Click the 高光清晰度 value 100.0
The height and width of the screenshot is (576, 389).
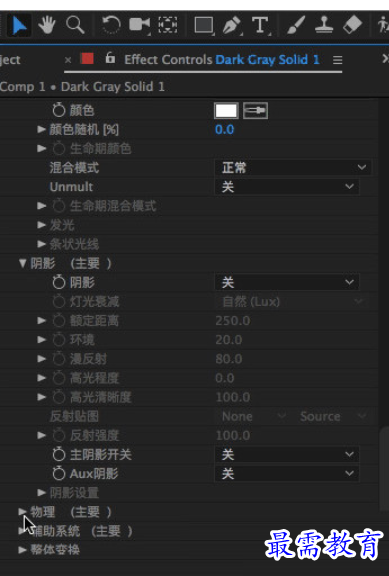click(233, 397)
